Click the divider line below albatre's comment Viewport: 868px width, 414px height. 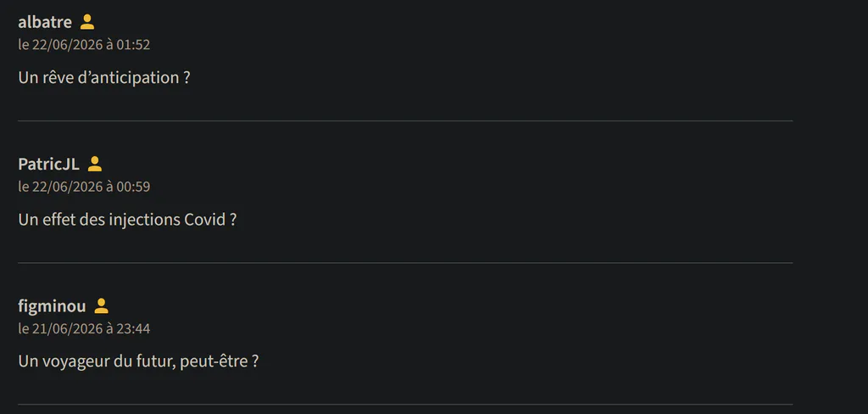(x=405, y=120)
